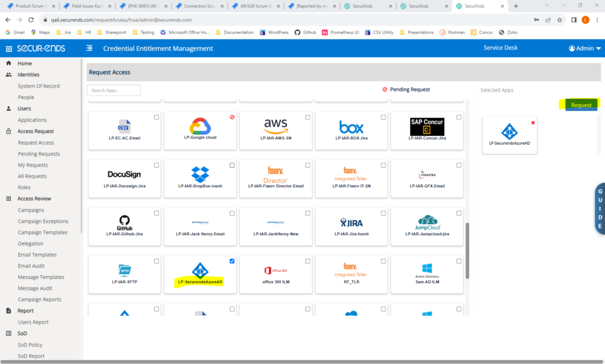Click the AWS app logo
Viewport: 605px width, 364px height.
(x=276, y=126)
